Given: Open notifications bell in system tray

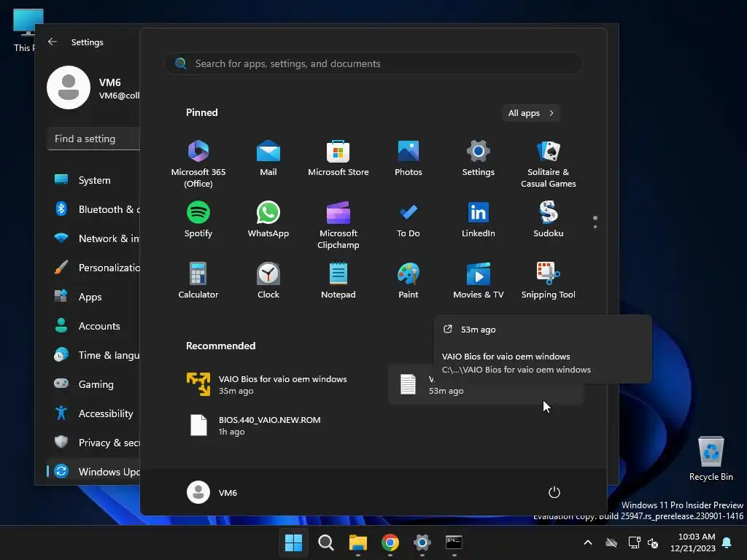Looking at the screenshot, I should point(727,542).
